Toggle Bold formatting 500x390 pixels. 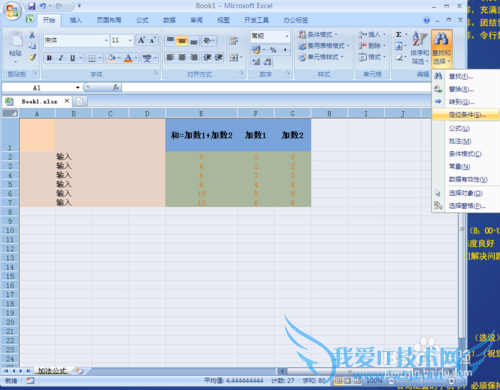pos(49,58)
